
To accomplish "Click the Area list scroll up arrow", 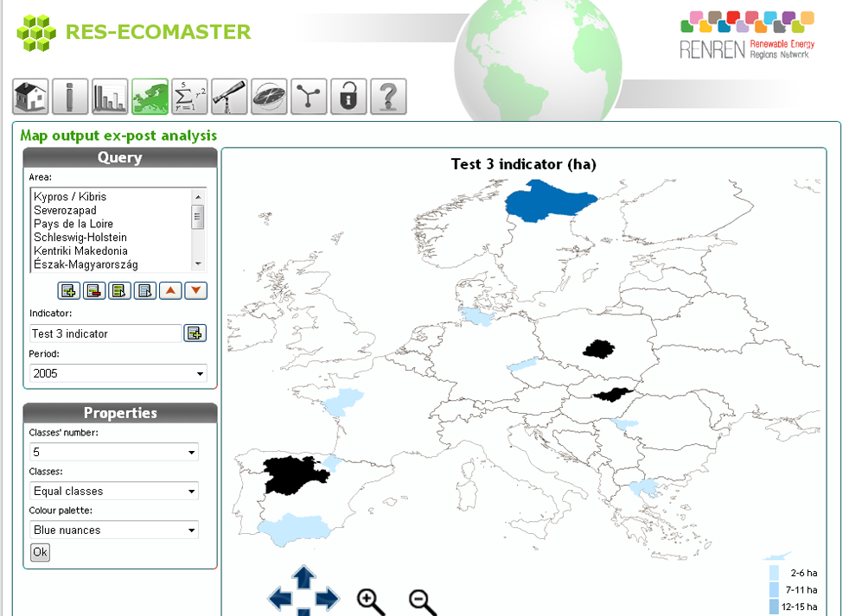I will 198,196.
